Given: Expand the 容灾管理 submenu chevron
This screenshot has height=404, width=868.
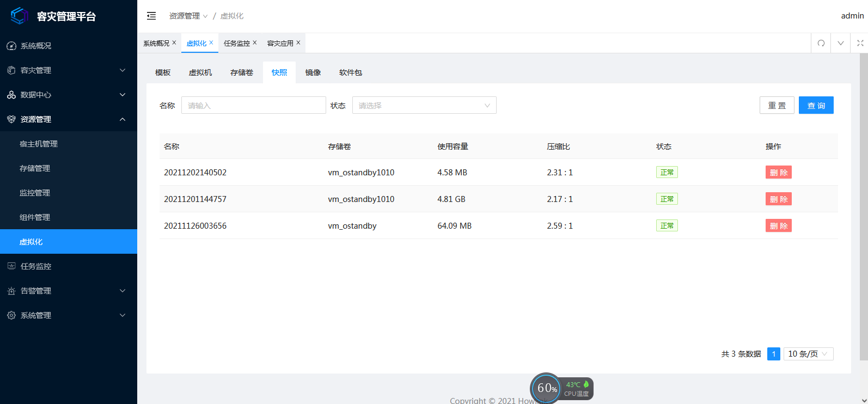Looking at the screenshot, I should pos(123,70).
